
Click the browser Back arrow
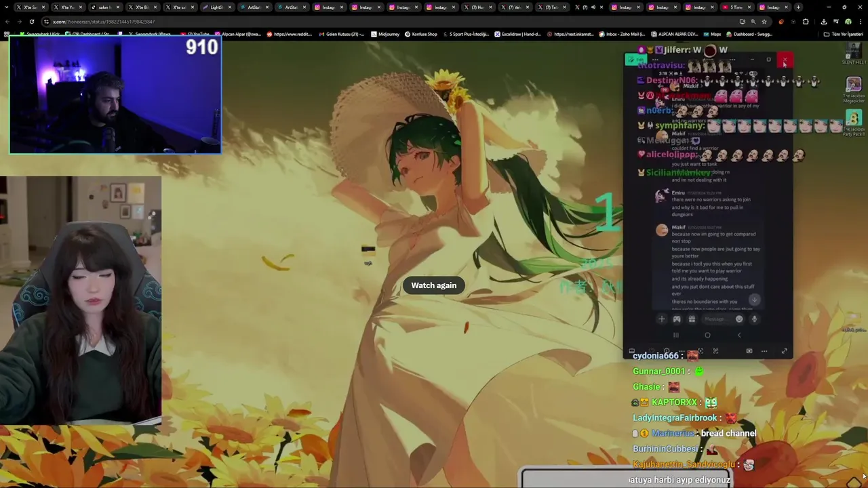[7, 21]
